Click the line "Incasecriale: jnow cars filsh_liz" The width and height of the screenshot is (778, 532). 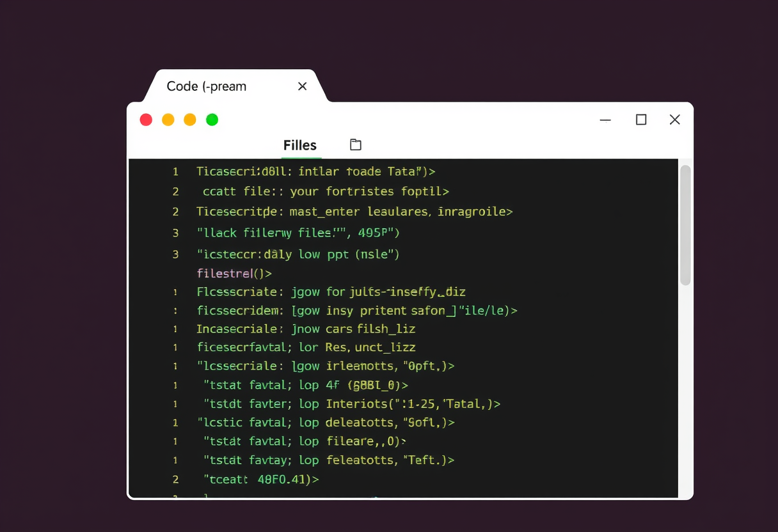(306, 329)
